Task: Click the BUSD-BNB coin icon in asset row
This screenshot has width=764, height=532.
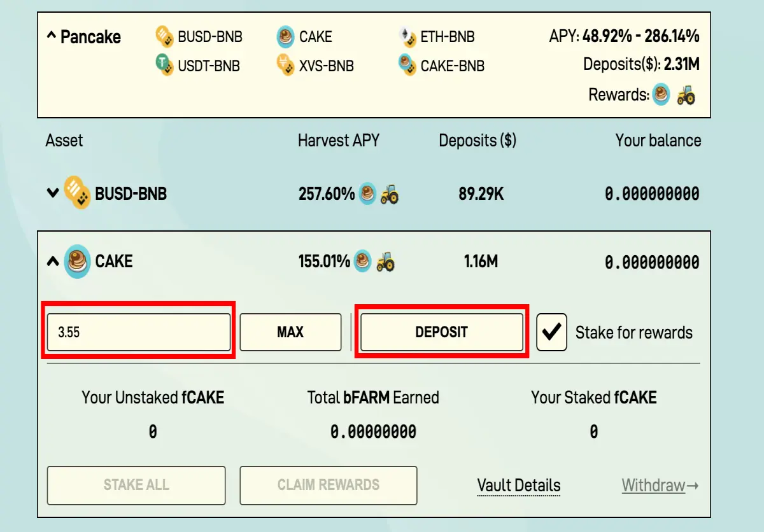Action: point(76,193)
